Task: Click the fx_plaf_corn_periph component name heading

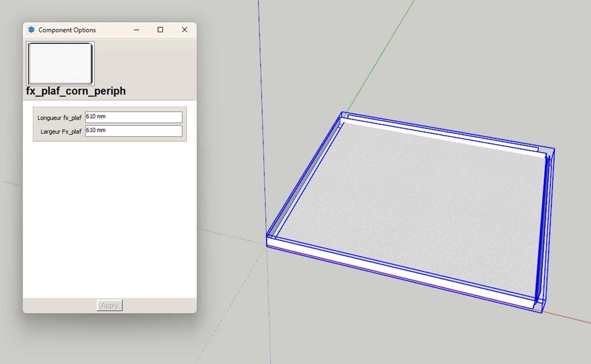Action: pos(76,91)
